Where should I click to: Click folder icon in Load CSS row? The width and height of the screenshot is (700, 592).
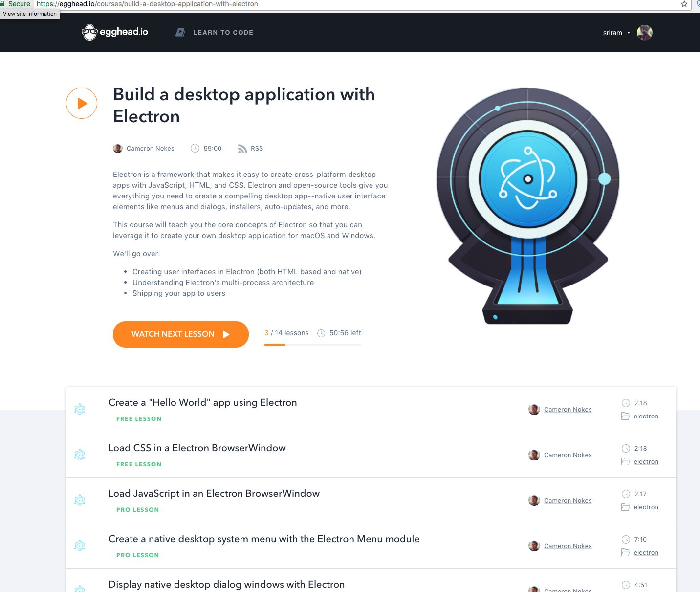coord(626,461)
